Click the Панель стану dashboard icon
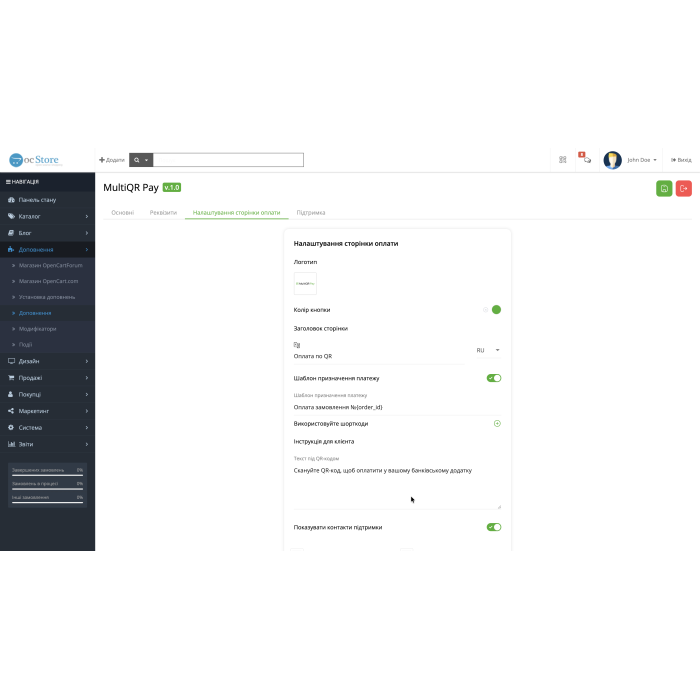 11,200
